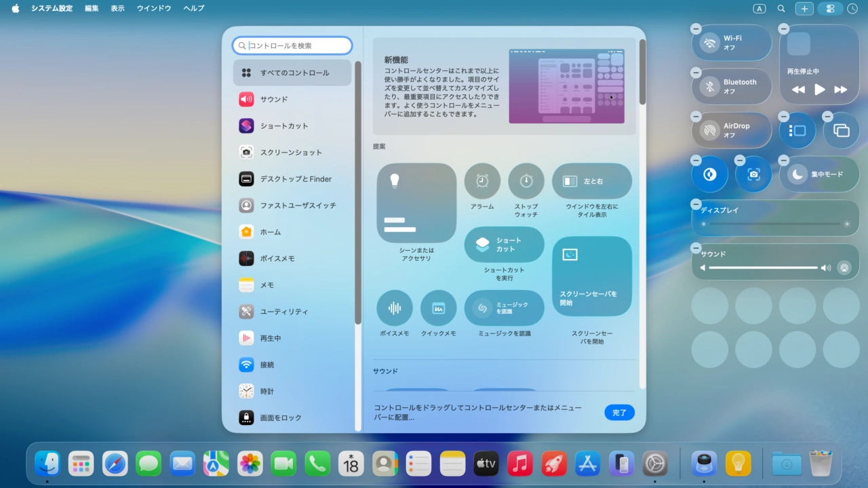Click the 完了 button
Viewport: 868px width, 488px height.
[x=619, y=412]
